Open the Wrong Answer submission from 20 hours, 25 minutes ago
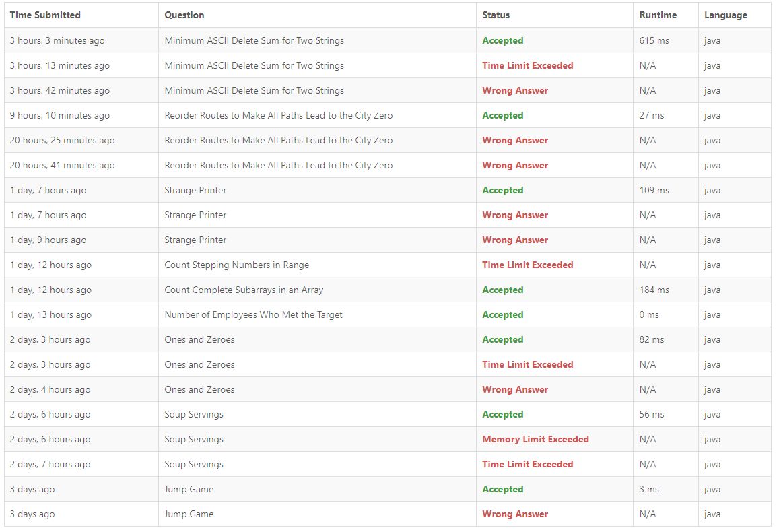 [515, 141]
